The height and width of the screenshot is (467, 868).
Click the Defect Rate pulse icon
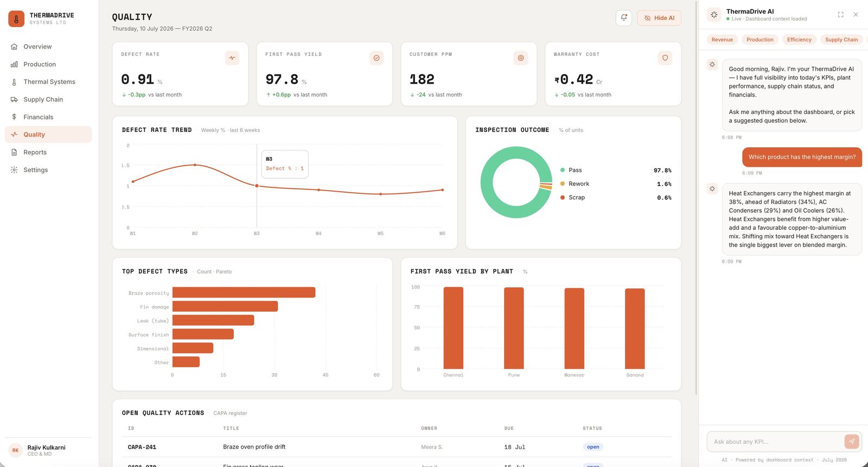tap(232, 58)
